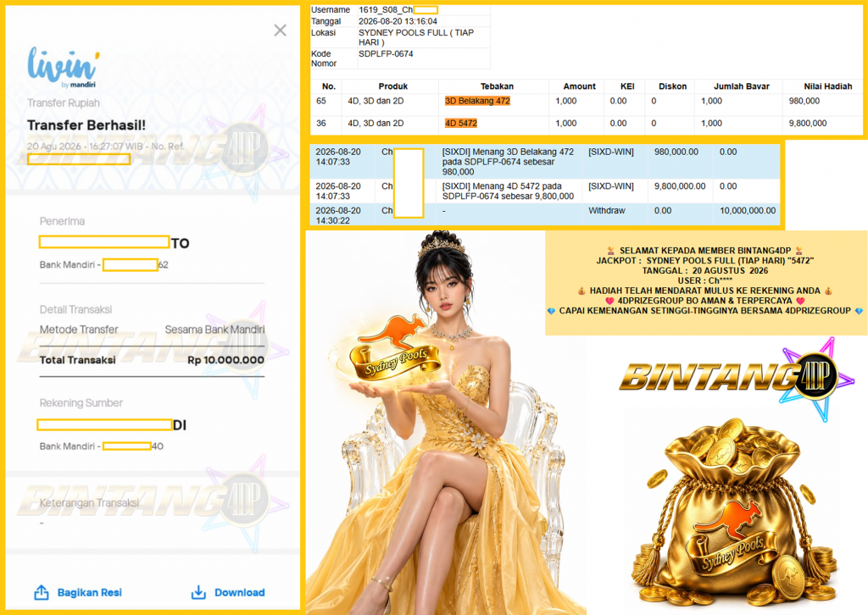Screen dimensions: 868x615
Task: Click the Sydney Pools kangaroo badge
Action: (396, 348)
